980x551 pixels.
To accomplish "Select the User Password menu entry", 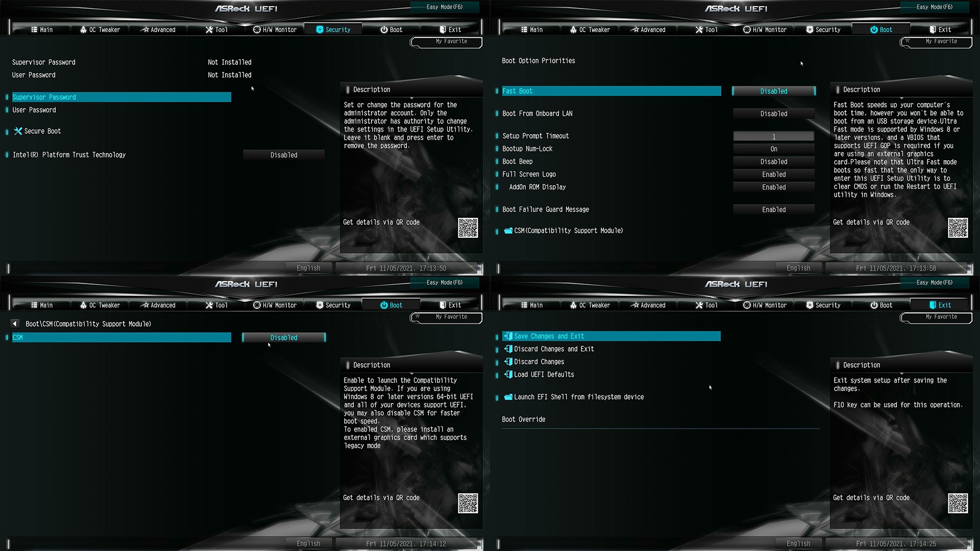I will [x=34, y=110].
